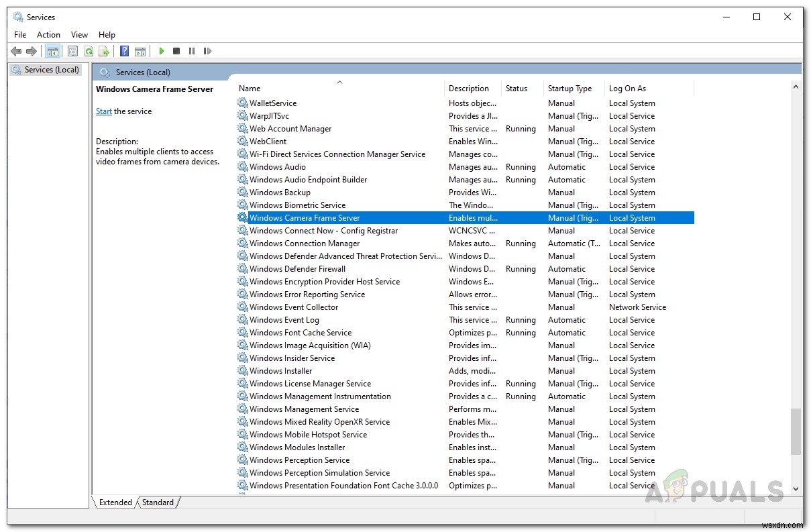Image resolution: width=811 pixels, height=532 pixels.
Task: Open the Action menu
Action: tap(48, 35)
